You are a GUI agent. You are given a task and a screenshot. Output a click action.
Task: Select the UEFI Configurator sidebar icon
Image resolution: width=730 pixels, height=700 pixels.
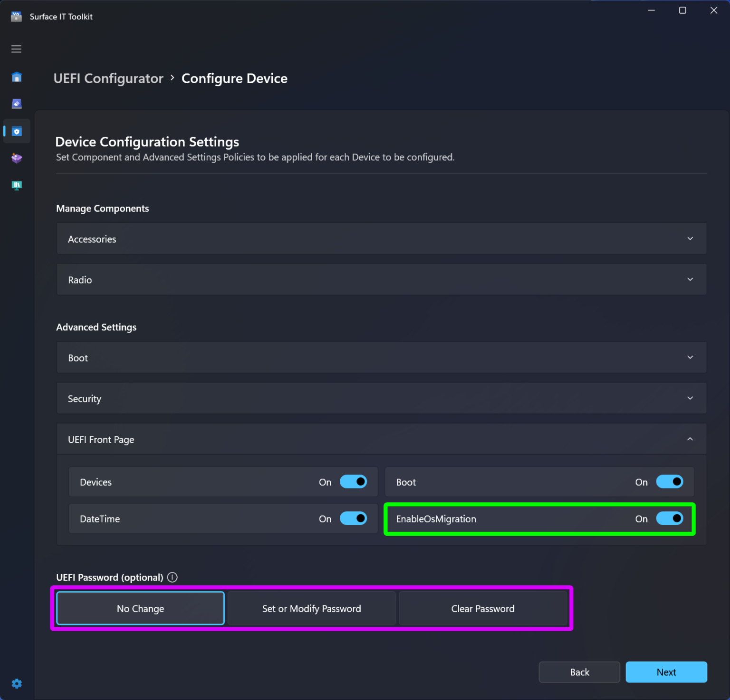point(16,131)
